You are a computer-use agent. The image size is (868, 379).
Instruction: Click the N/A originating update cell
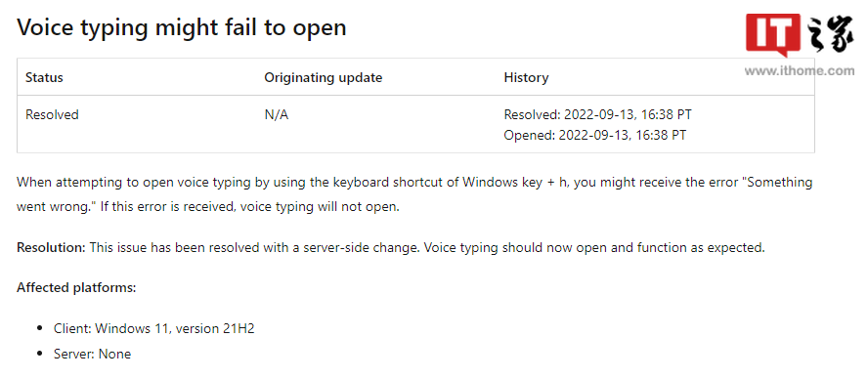pyautogui.click(x=277, y=115)
